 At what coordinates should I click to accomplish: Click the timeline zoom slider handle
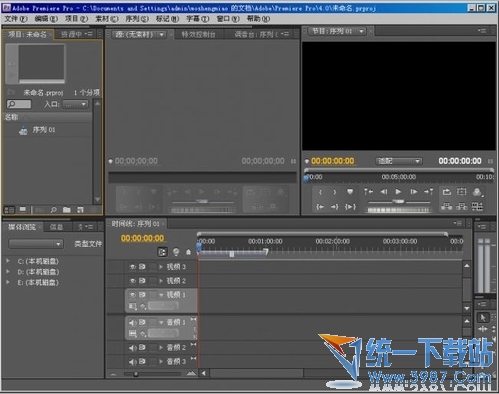click(x=136, y=374)
